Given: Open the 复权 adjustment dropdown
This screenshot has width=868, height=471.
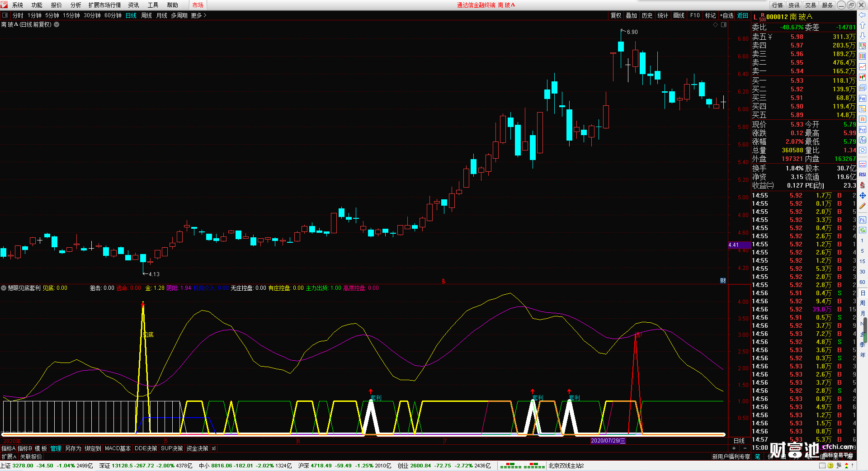Looking at the screenshot, I should 616,15.
